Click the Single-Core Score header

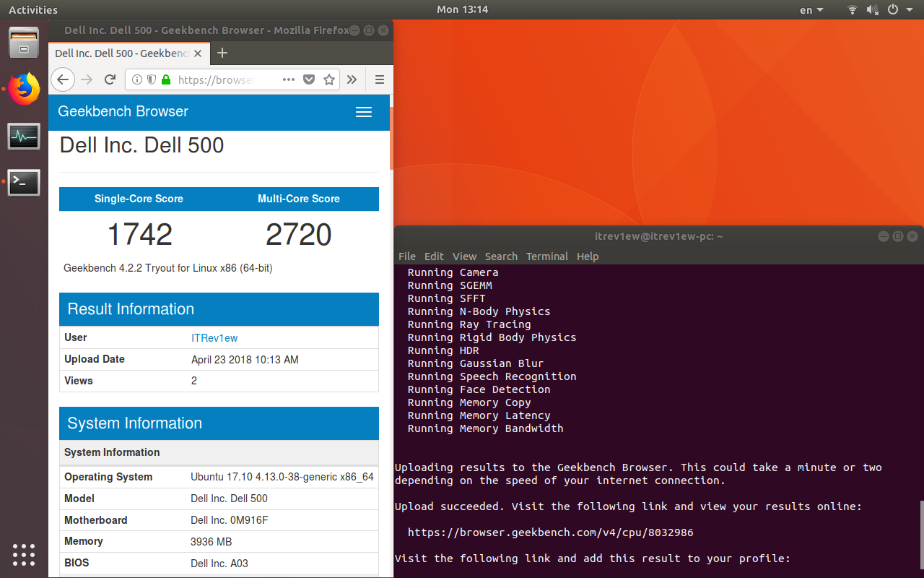coord(139,199)
